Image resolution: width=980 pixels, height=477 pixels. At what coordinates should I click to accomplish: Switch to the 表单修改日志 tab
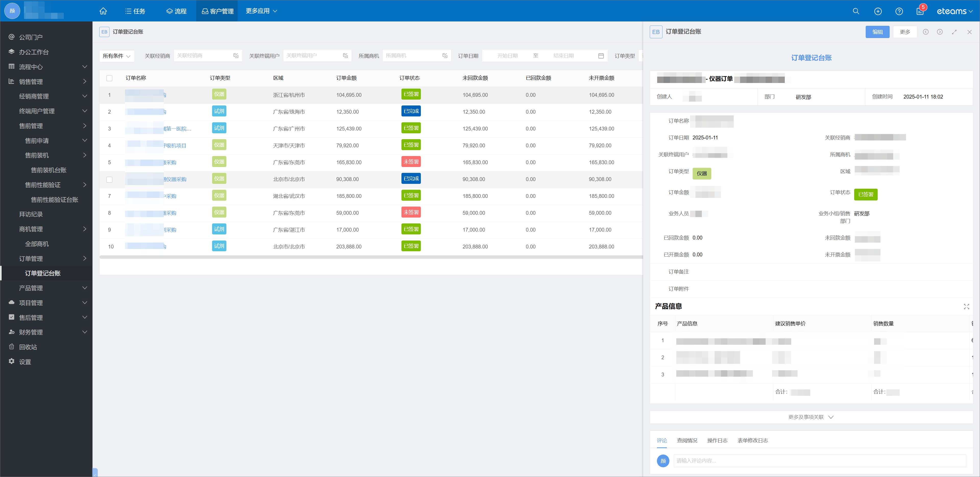[x=753, y=440]
